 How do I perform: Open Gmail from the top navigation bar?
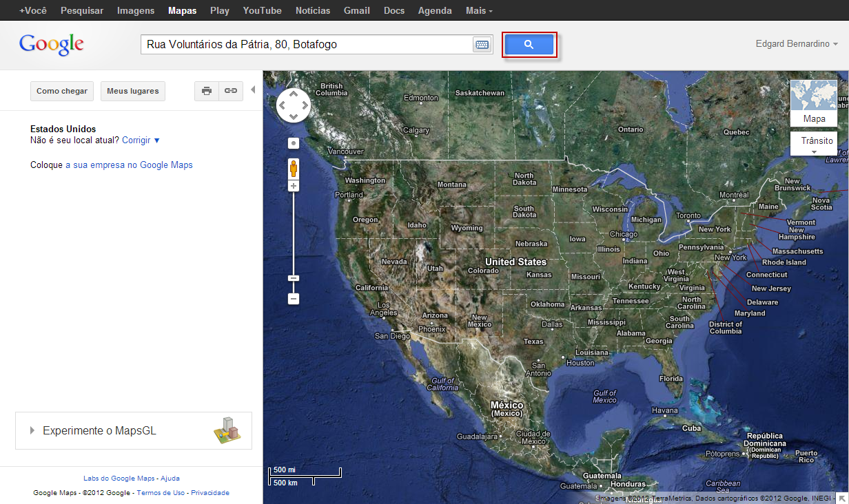(x=356, y=10)
